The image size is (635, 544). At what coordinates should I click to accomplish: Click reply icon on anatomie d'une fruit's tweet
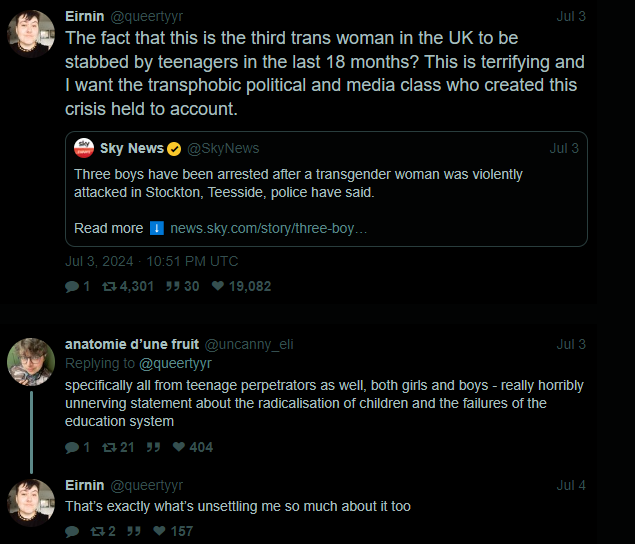click(x=72, y=447)
